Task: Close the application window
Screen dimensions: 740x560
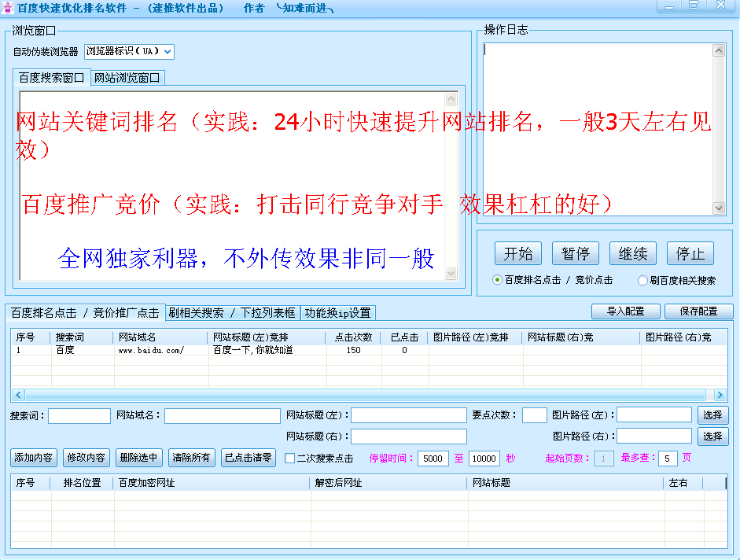Action: point(720,6)
